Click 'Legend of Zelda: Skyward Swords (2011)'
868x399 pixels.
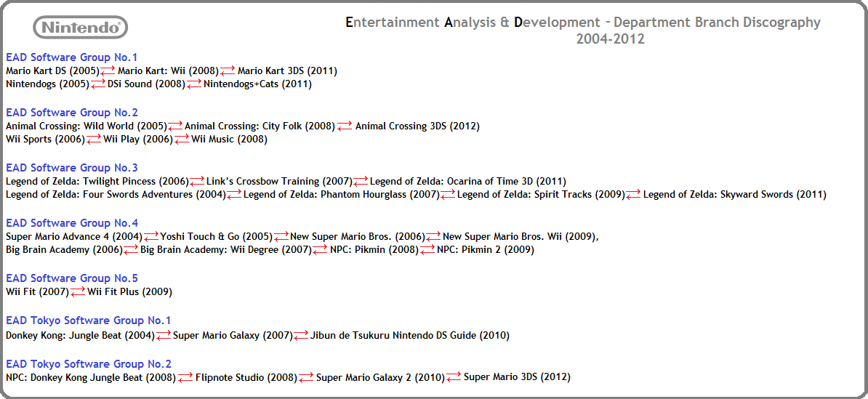734,195
